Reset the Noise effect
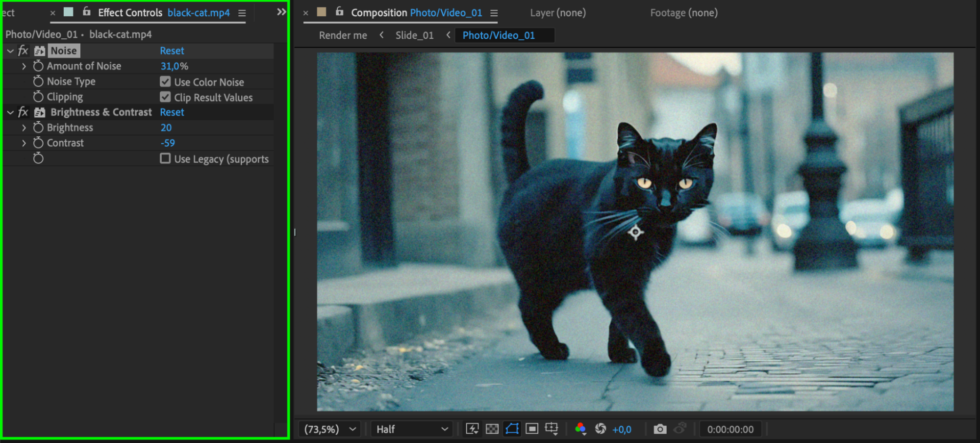 click(172, 51)
